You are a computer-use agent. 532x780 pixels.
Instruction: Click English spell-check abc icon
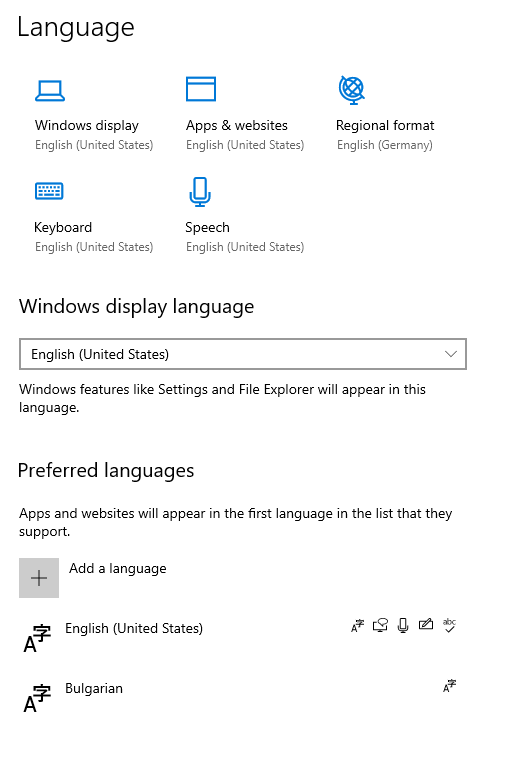pos(449,625)
